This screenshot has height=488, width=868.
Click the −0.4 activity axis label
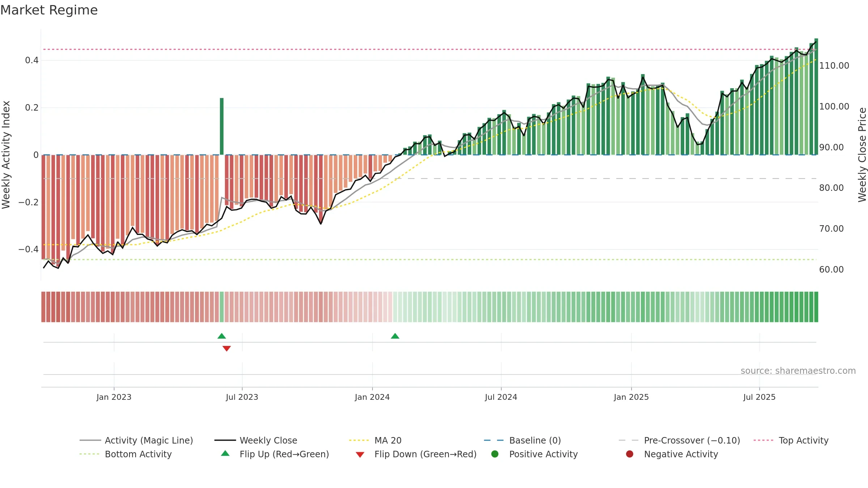(29, 249)
